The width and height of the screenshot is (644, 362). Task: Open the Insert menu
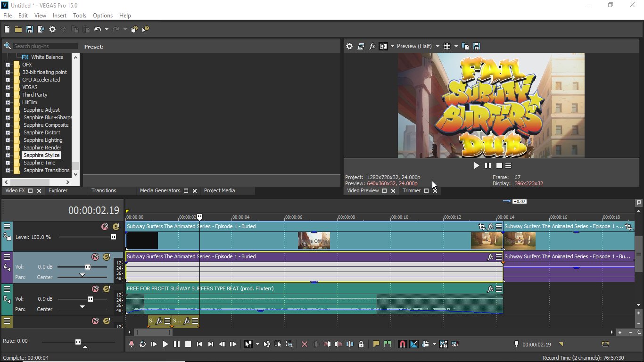click(x=59, y=16)
